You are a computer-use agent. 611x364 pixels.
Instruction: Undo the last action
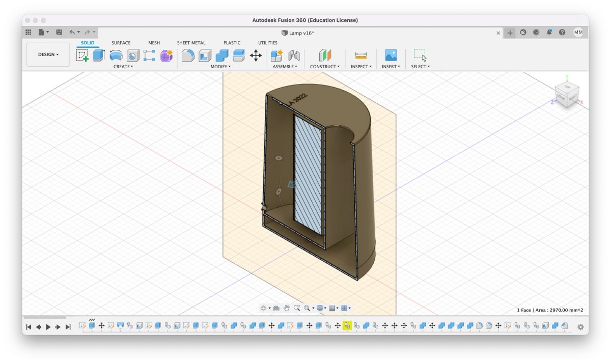click(x=72, y=32)
